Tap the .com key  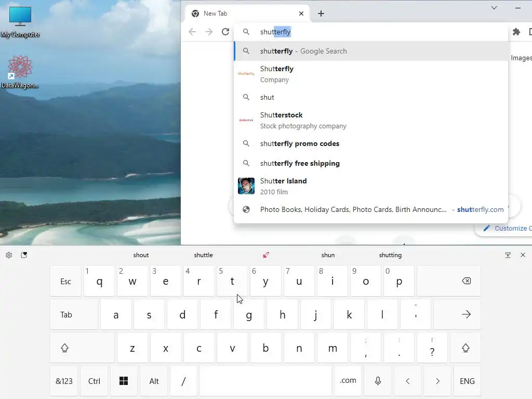348,381
